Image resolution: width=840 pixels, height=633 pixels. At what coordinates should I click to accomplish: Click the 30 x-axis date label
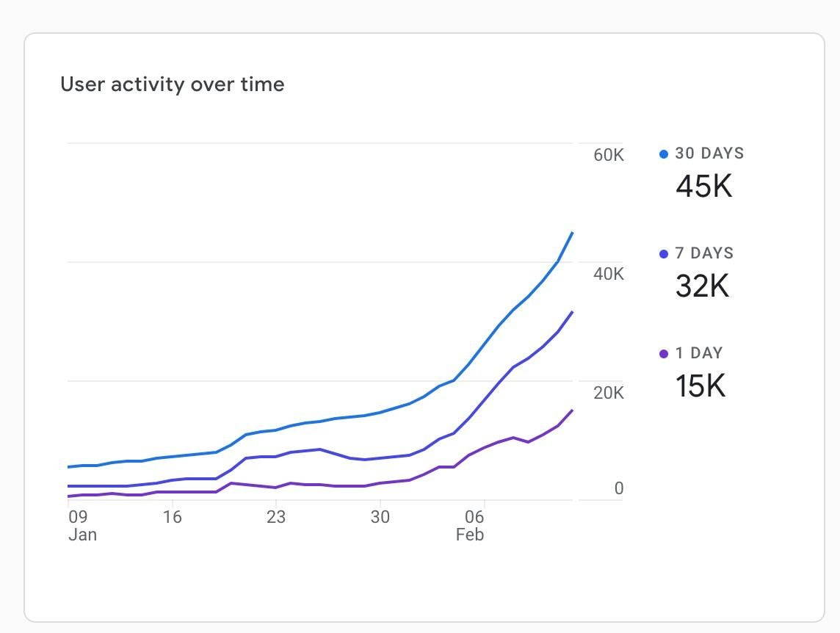380,517
